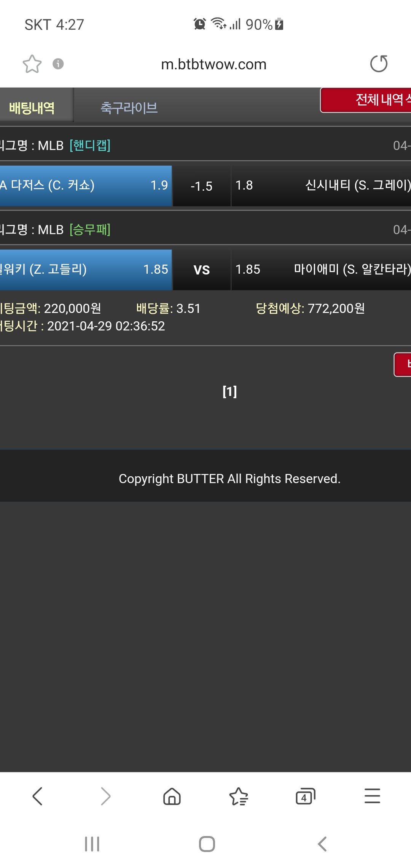The width and height of the screenshot is (411, 868).
Task: Select page number [1] in pagination
Action: tap(229, 391)
